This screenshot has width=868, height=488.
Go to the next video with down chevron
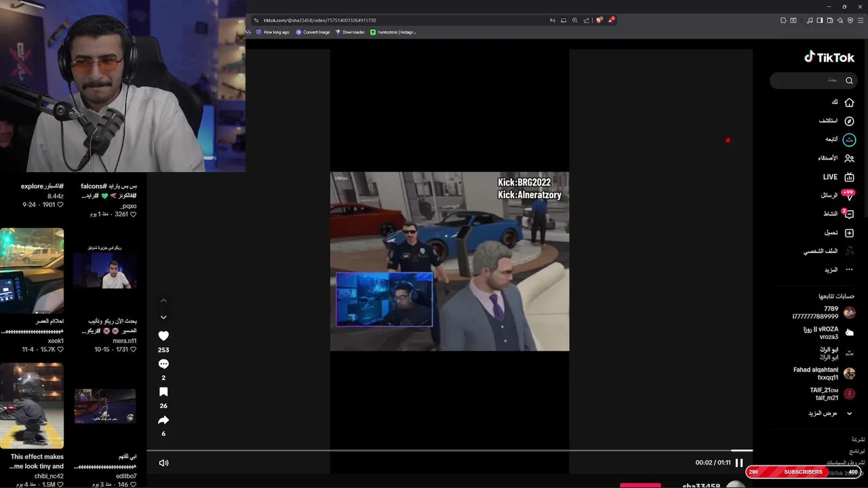point(163,317)
